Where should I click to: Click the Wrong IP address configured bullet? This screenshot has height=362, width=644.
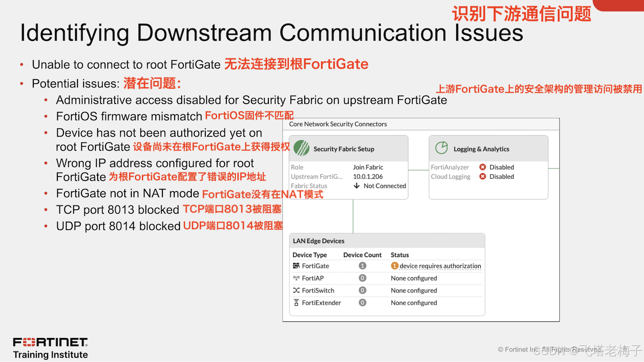point(155,170)
